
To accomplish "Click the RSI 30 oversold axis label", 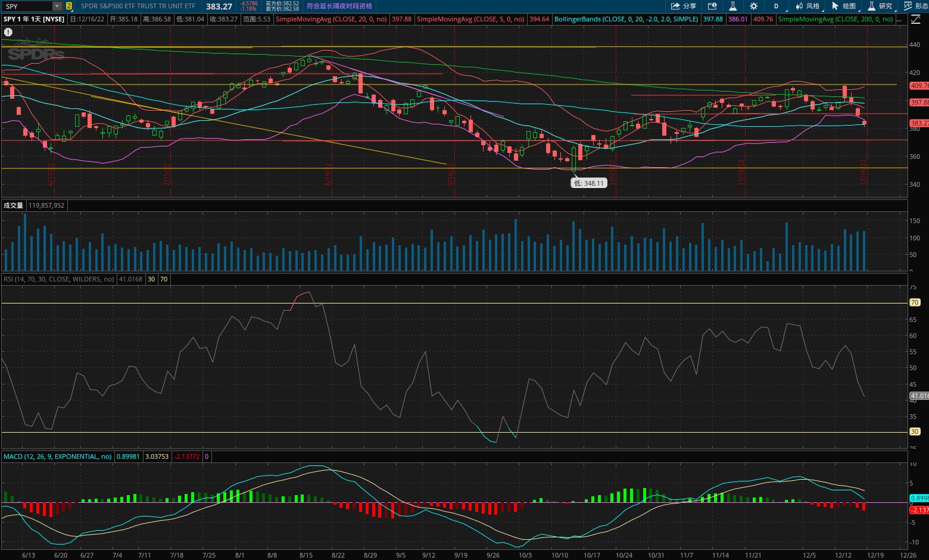I will pos(915,431).
